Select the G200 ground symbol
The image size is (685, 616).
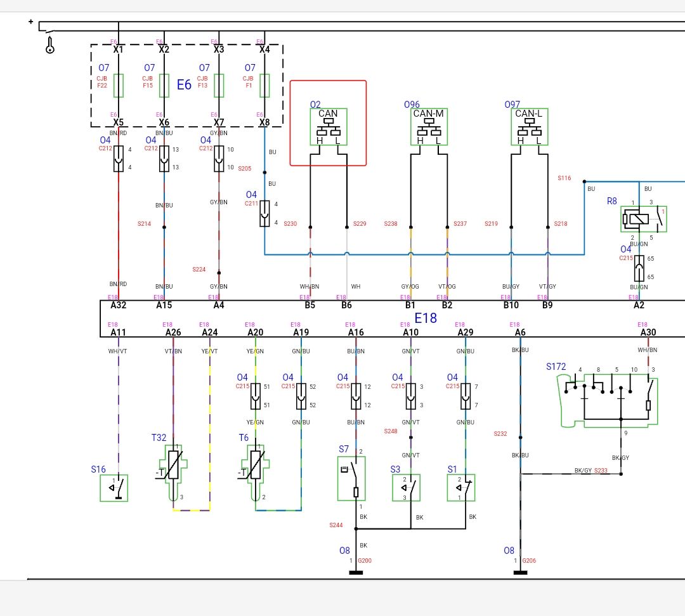(x=356, y=572)
